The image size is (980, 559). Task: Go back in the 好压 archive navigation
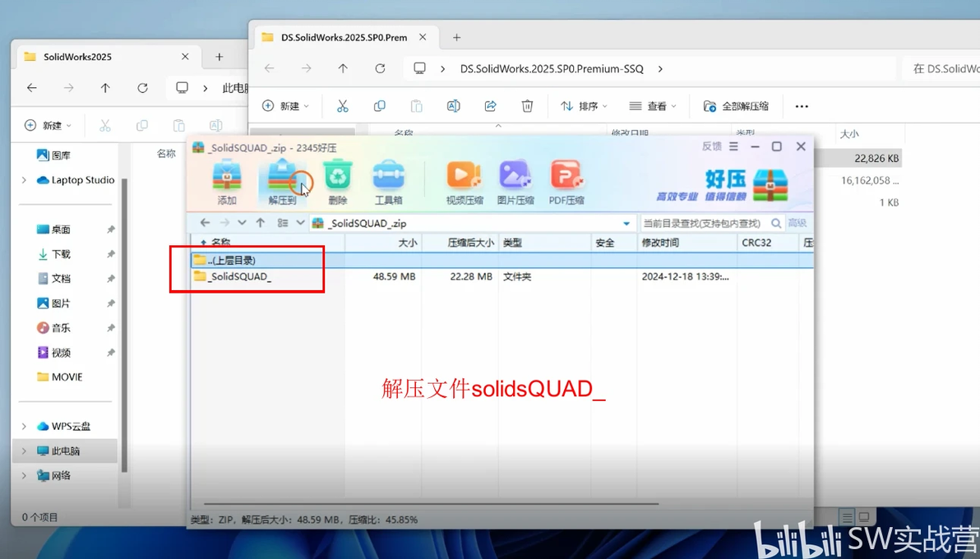205,223
